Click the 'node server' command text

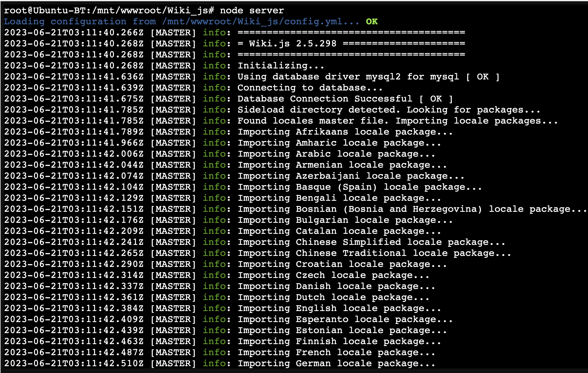click(252, 10)
